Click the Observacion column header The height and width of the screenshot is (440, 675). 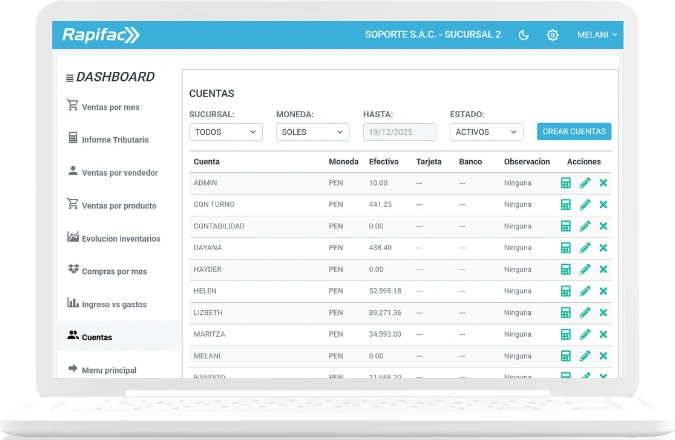click(x=527, y=162)
